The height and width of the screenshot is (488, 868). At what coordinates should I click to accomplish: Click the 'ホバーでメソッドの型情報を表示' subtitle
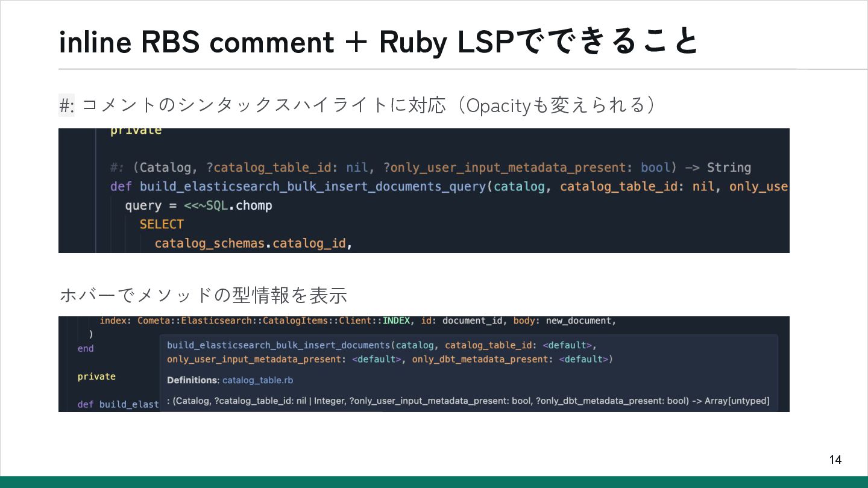(x=203, y=295)
